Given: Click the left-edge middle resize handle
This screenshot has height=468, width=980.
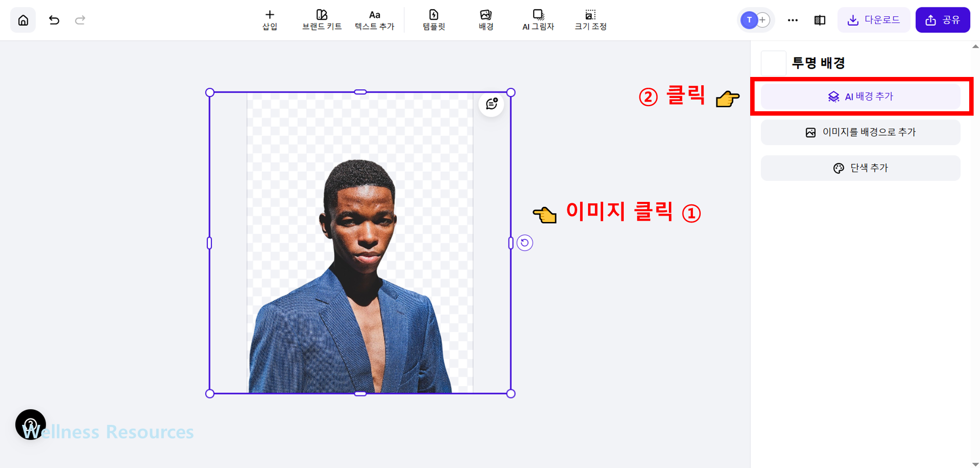Looking at the screenshot, I should (210, 243).
